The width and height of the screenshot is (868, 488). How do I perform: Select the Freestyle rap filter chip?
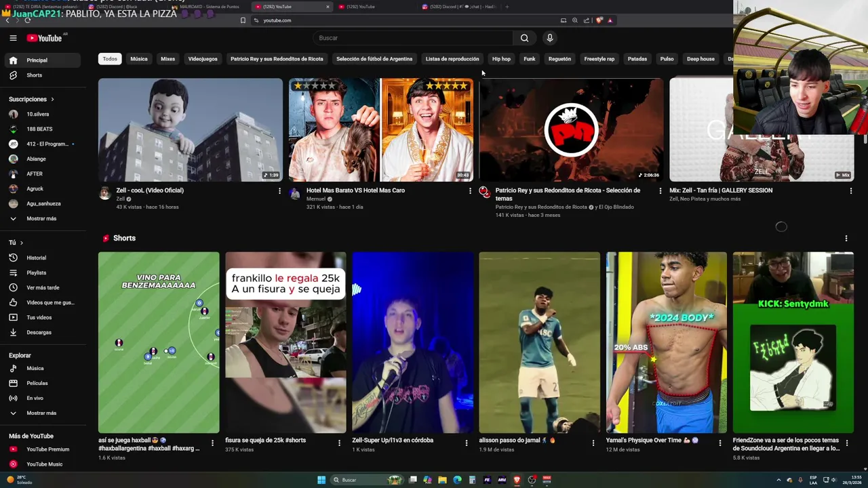coord(599,59)
